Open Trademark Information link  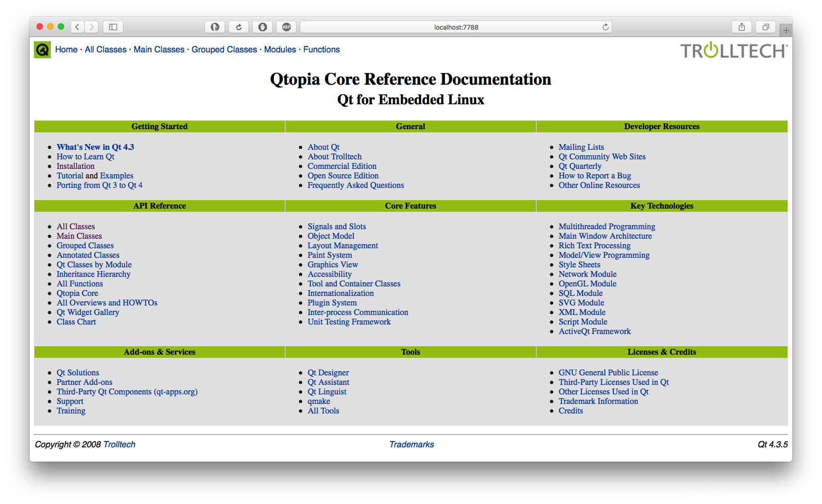click(x=598, y=401)
